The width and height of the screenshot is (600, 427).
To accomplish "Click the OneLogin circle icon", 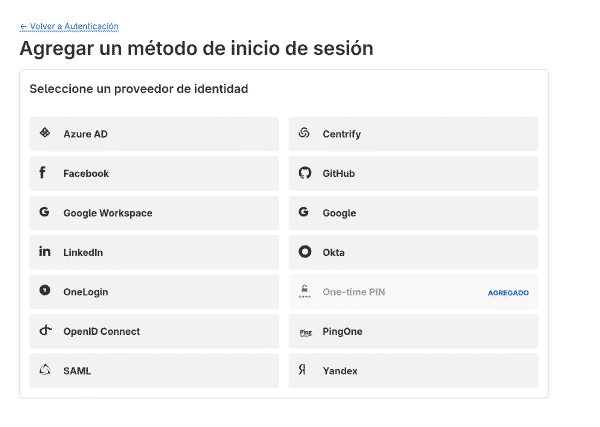I will (x=45, y=290).
